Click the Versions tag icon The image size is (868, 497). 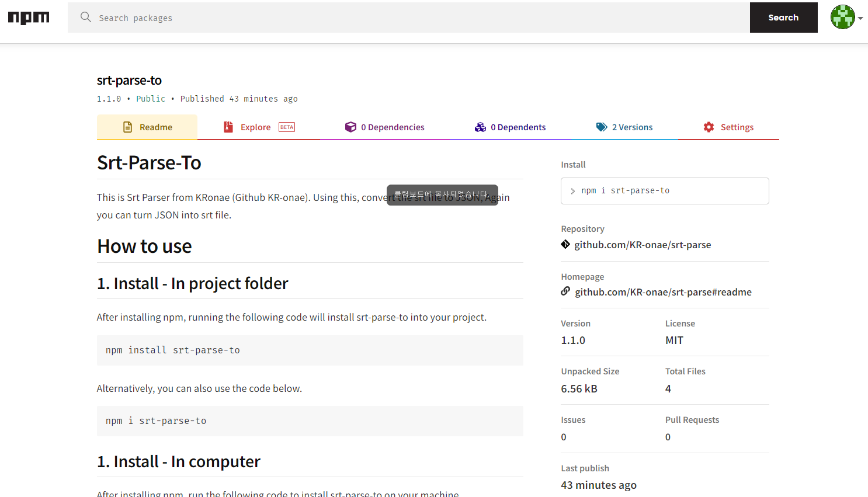[x=602, y=127]
